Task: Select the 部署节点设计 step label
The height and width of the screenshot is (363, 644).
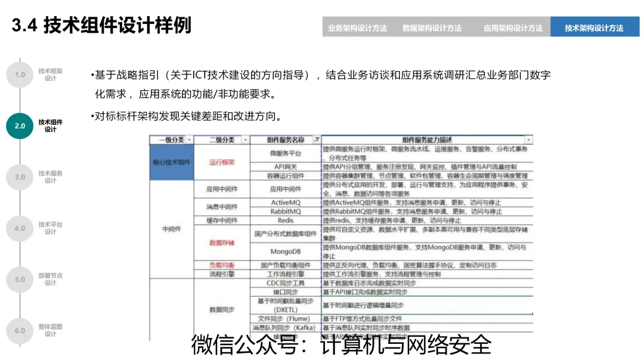Action: point(51,279)
